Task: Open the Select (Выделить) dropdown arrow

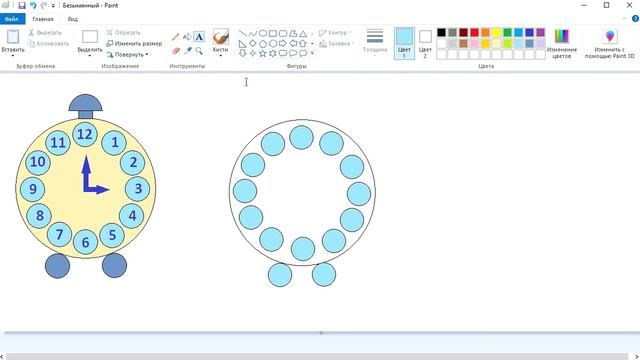Action: tap(90, 56)
